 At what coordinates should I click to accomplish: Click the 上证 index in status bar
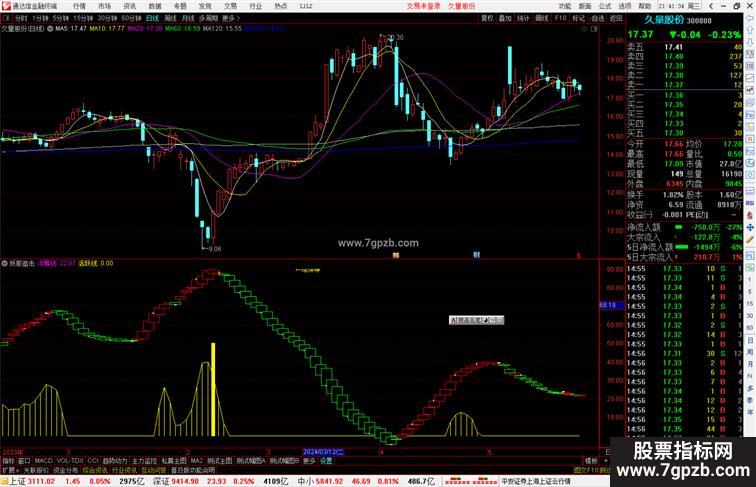tap(17, 481)
